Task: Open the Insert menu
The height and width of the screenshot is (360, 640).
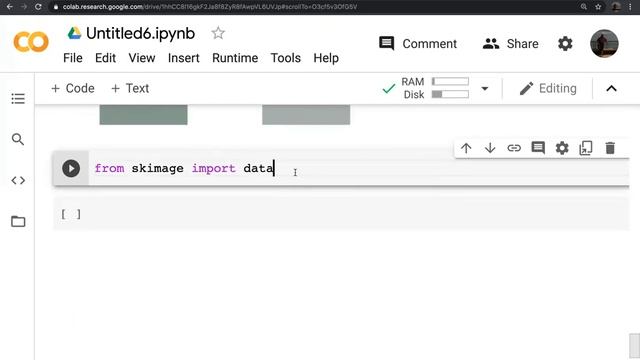Action: point(184,58)
